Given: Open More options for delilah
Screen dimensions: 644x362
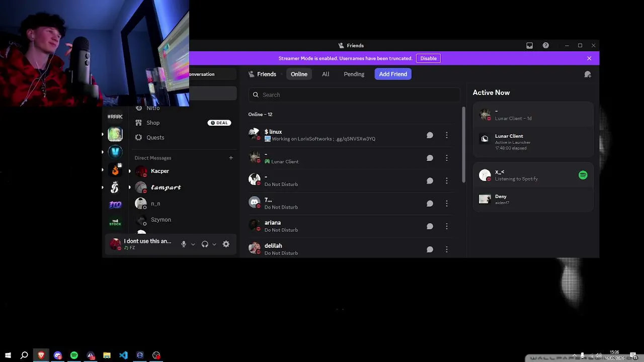Looking at the screenshot, I should tap(446, 249).
